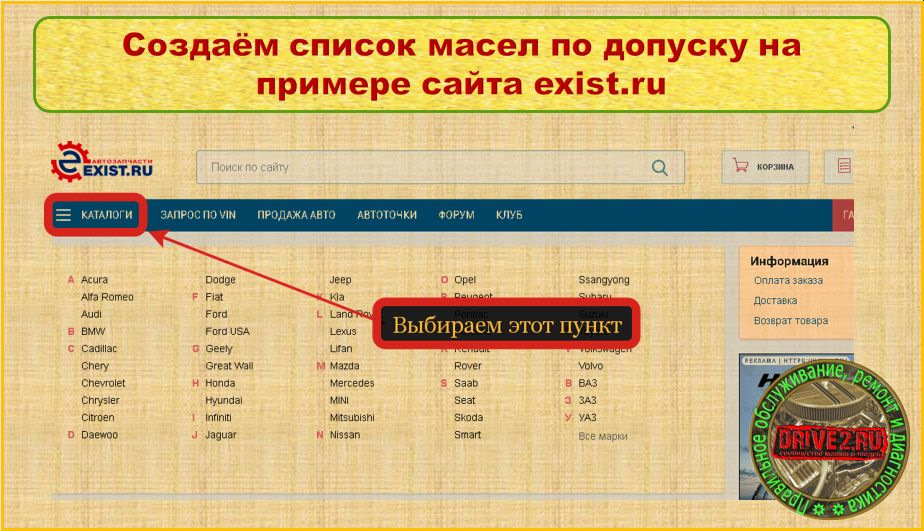Click the shopping cart icon
This screenshot has width=924, height=531.
(740, 166)
